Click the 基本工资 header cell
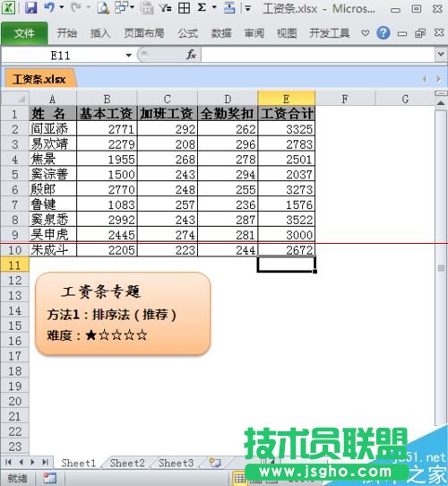448x486 pixels. [x=107, y=114]
